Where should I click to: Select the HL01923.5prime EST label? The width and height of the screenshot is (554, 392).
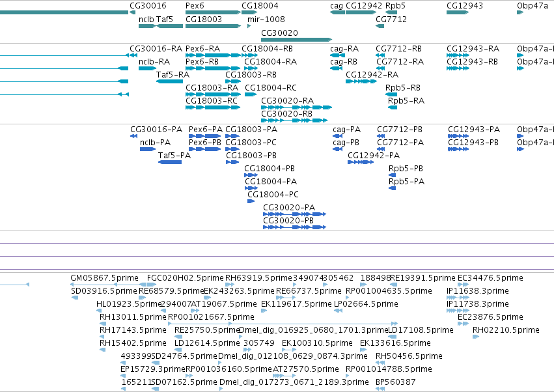pos(129,304)
